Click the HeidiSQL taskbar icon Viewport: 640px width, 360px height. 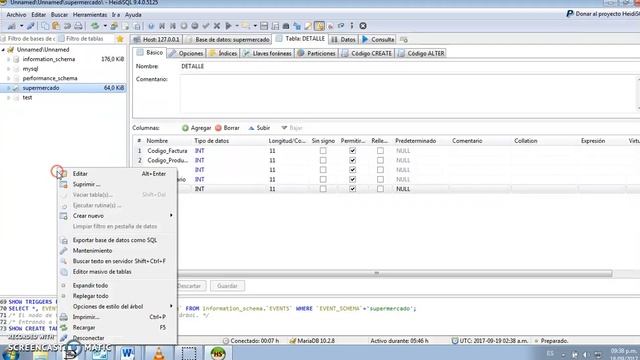pos(218,353)
